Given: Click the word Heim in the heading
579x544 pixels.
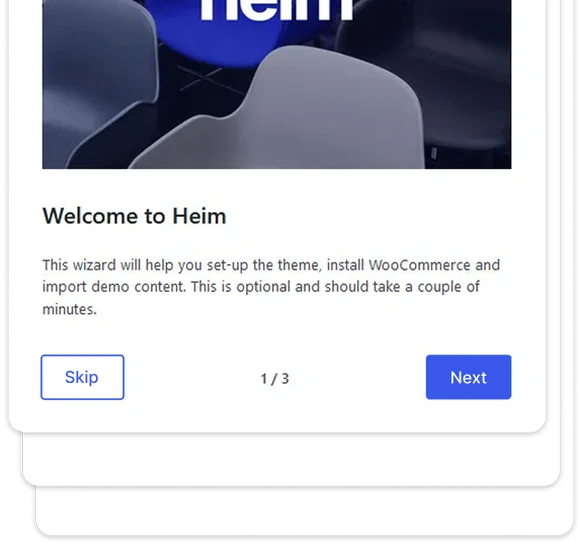Looking at the screenshot, I should (199, 216).
